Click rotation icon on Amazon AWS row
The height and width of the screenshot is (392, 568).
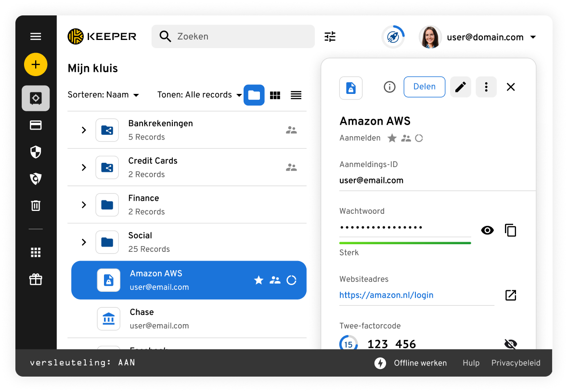click(x=291, y=280)
